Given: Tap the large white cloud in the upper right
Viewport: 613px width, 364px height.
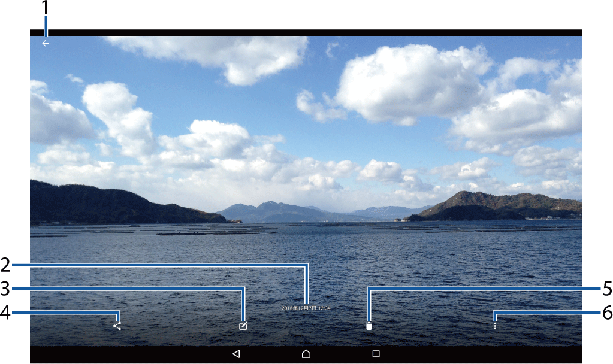Looking at the screenshot, I should tap(413, 81).
